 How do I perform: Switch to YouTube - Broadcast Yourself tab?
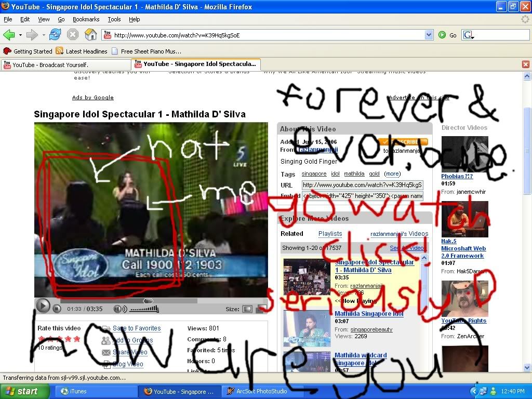[x=66, y=65]
